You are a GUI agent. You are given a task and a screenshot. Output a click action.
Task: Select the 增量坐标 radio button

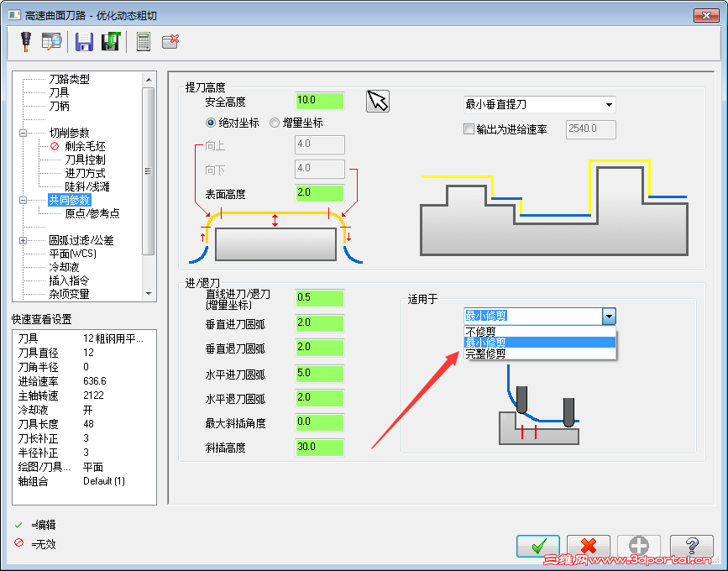coord(275,123)
